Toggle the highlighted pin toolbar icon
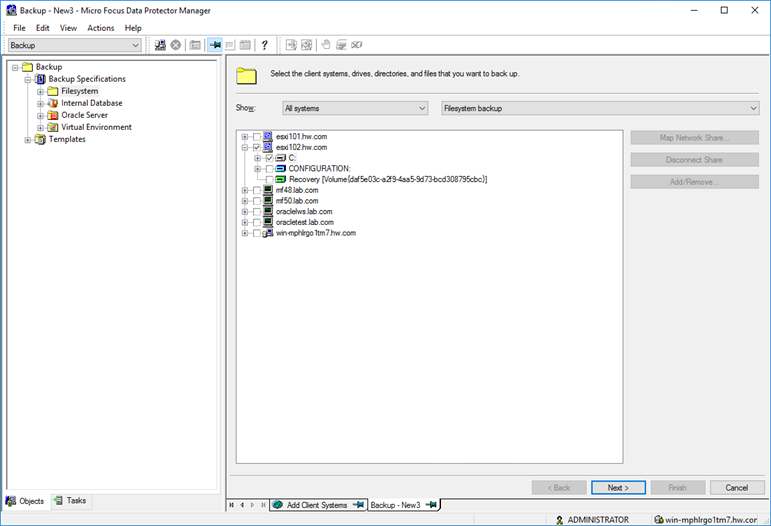The width and height of the screenshot is (771, 526). click(x=214, y=45)
